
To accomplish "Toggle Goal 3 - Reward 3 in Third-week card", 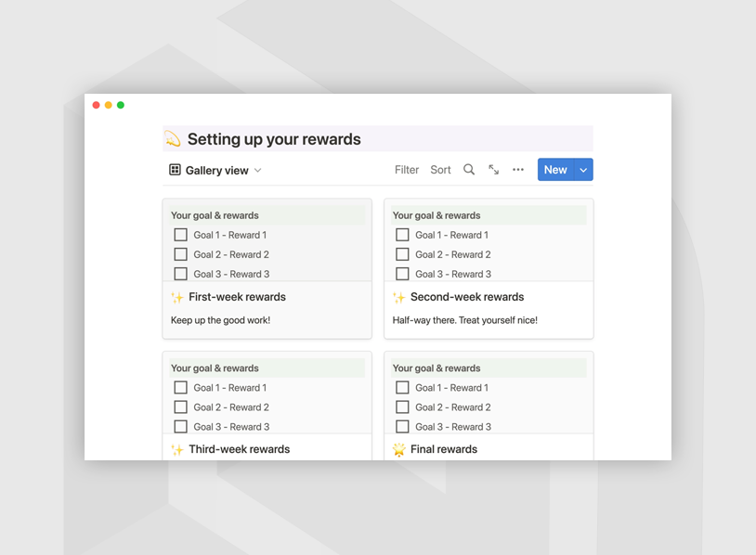I will pos(180,427).
